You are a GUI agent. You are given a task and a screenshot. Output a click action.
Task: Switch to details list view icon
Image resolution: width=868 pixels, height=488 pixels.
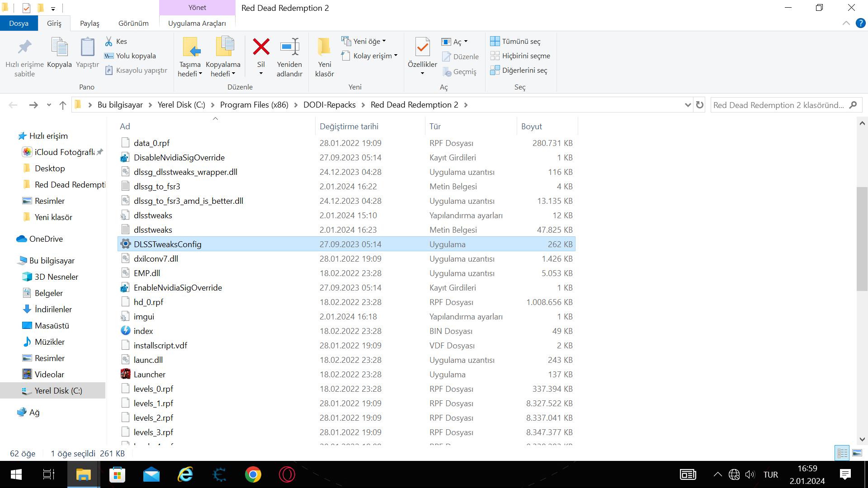tap(842, 453)
